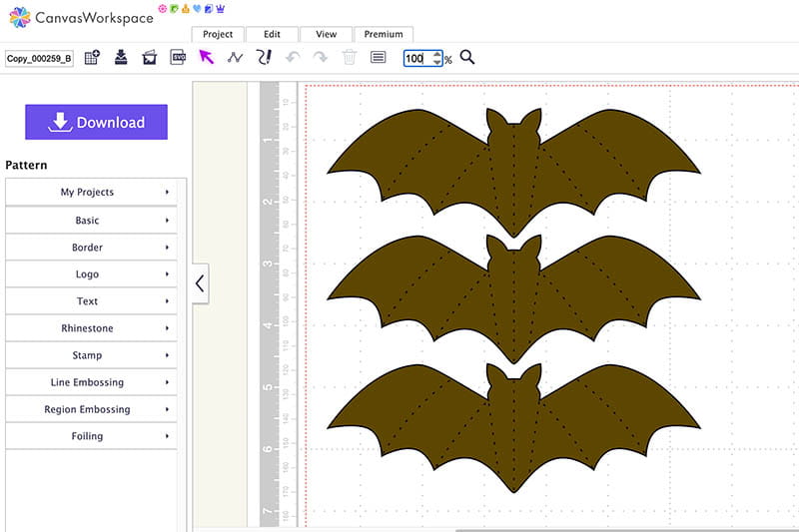Viewport: 799px width, 532px height.
Task: Collapse the left panel with arrow handle
Action: (200, 283)
